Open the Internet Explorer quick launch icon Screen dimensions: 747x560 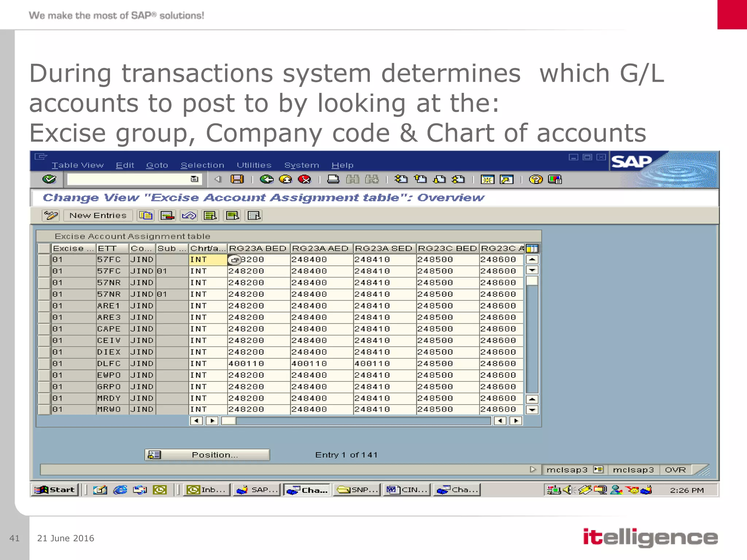[x=120, y=490]
